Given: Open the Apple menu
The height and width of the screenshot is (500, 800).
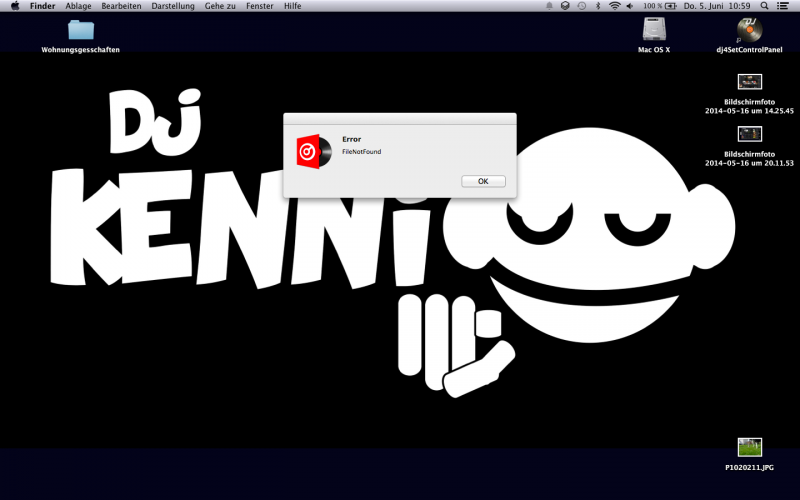Looking at the screenshot, I should (x=15, y=6).
